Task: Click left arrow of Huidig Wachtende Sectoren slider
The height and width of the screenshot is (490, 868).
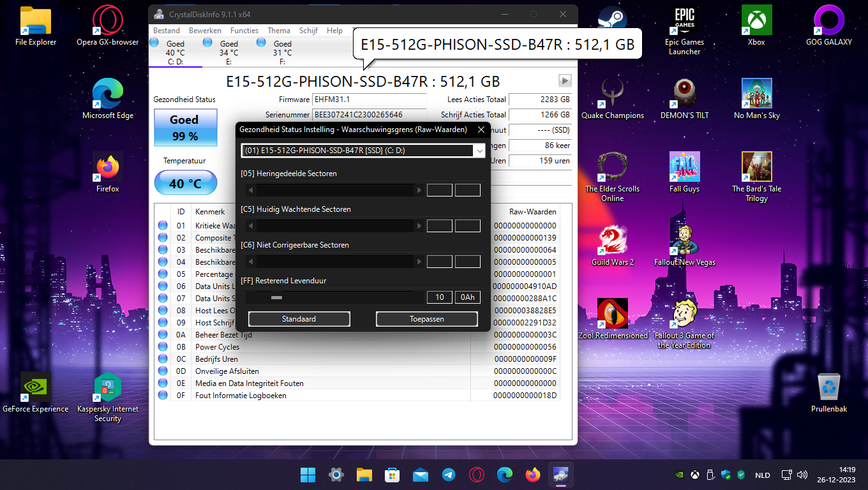Action: pyautogui.click(x=251, y=226)
